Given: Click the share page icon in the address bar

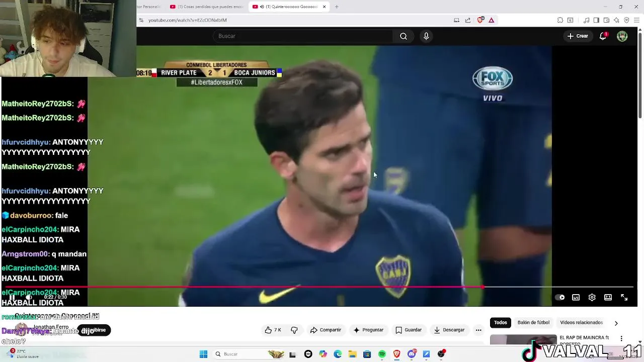Looking at the screenshot, I should [x=468, y=20].
